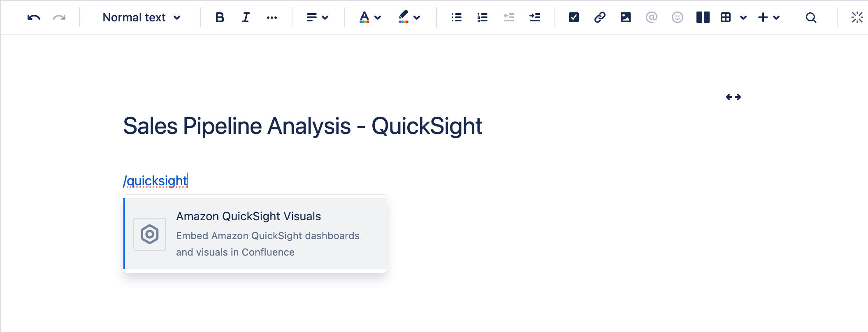Insert a column layout
The image size is (868, 332).
point(703,17)
